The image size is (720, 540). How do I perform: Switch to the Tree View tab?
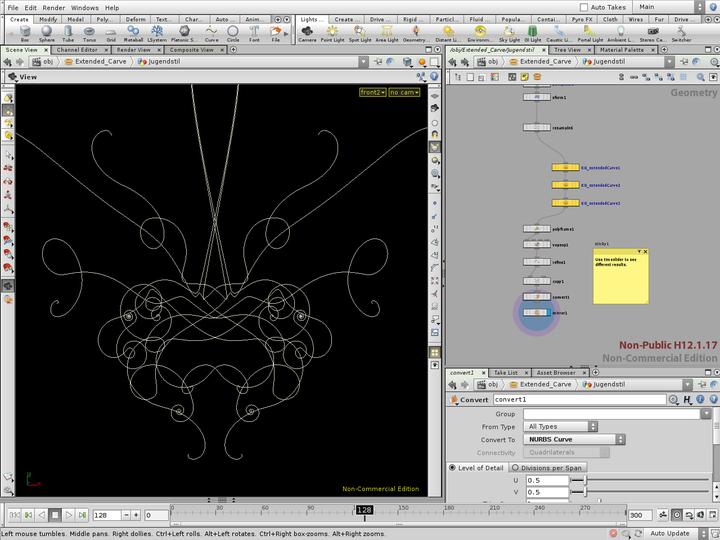tap(567, 50)
